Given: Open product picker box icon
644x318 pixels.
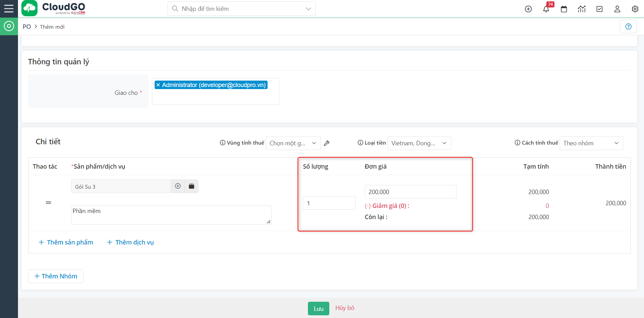Looking at the screenshot, I should [192, 186].
